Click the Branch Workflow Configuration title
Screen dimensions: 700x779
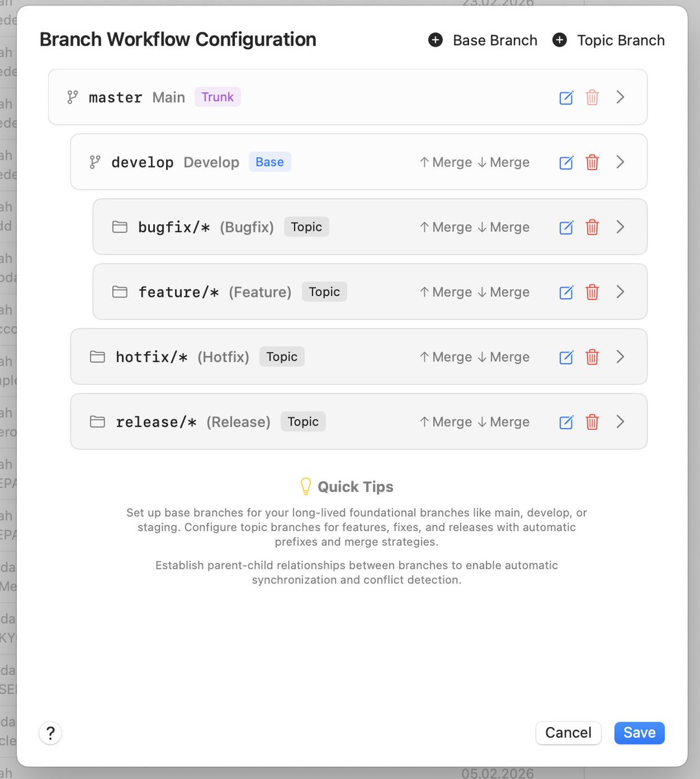[178, 40]
